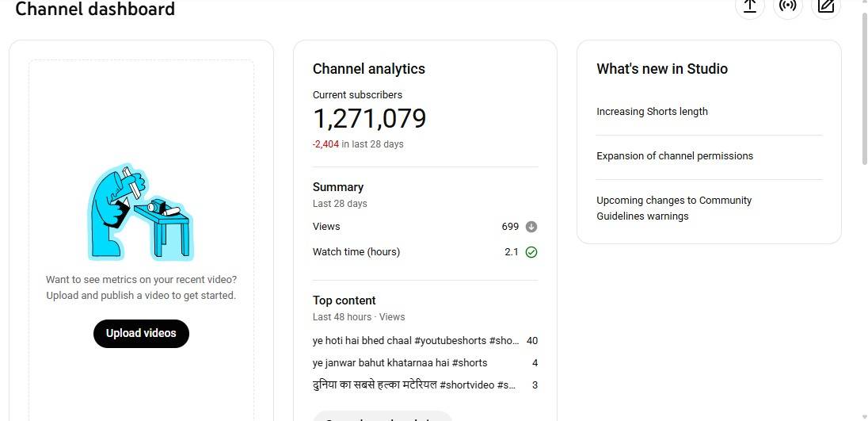Open the Go live broadcast icon

(787, 6)
